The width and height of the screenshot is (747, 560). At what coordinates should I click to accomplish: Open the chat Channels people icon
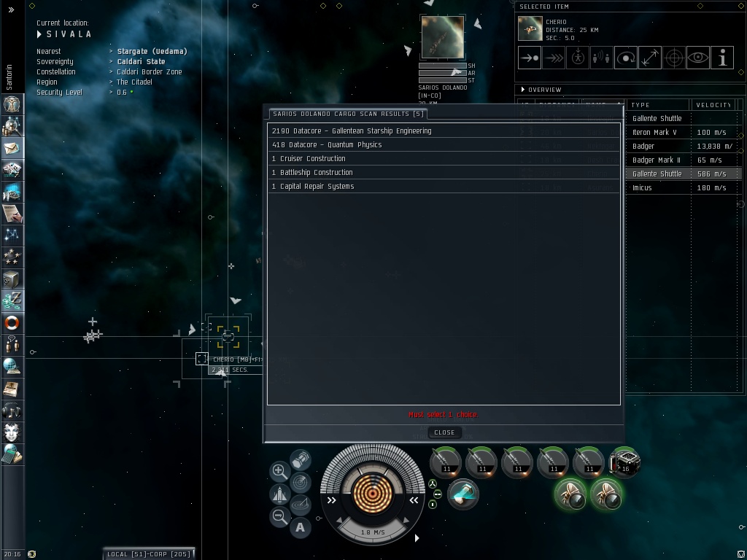(12, 345)
